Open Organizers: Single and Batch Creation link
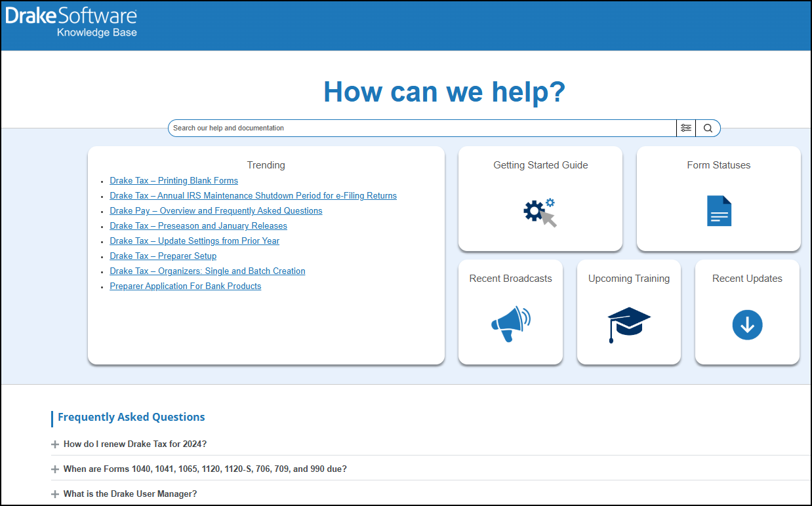The width and height of the screenshot is (812, 506). point(207,271)
